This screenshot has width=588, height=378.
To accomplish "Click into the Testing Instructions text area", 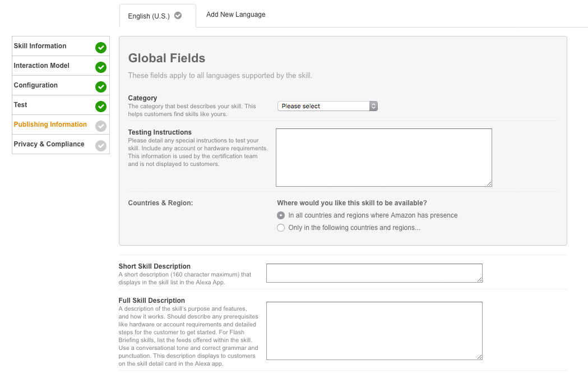I will coord(383,157).
